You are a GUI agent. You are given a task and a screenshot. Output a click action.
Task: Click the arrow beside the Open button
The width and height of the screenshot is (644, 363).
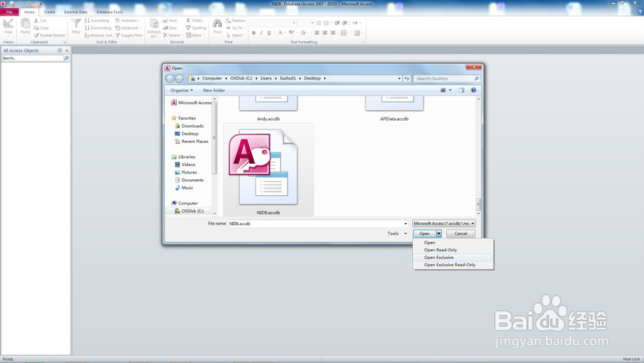[x=439, y=233]
